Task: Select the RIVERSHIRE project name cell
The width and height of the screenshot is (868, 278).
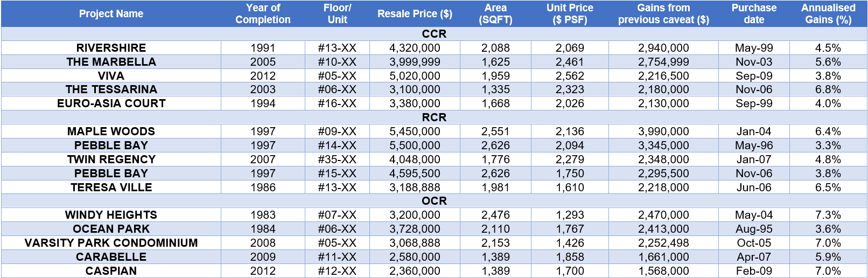Action: [111, 48]
